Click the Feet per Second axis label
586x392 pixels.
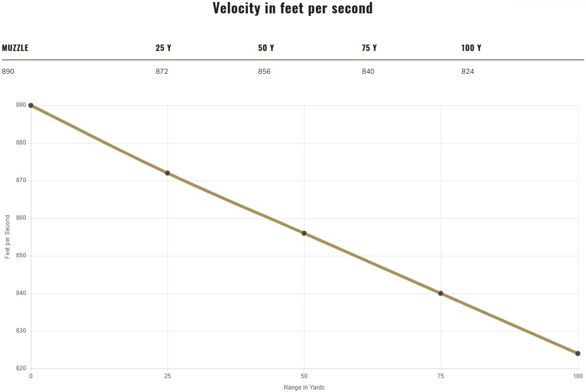pyautogui.click(x=7, y=237)
